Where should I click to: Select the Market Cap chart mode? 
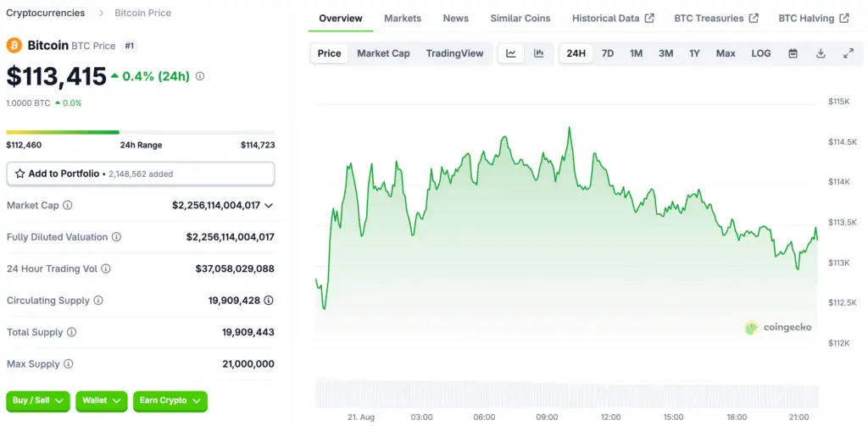(384, 53)
